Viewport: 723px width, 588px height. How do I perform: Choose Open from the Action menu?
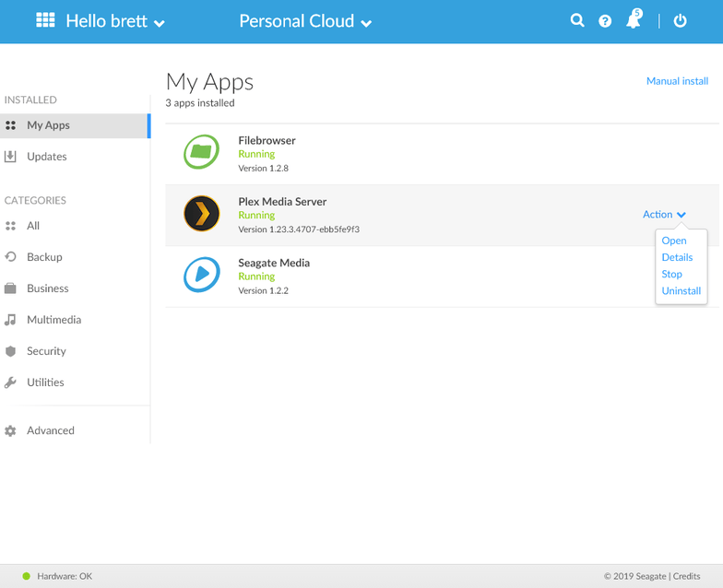point(673,241)
